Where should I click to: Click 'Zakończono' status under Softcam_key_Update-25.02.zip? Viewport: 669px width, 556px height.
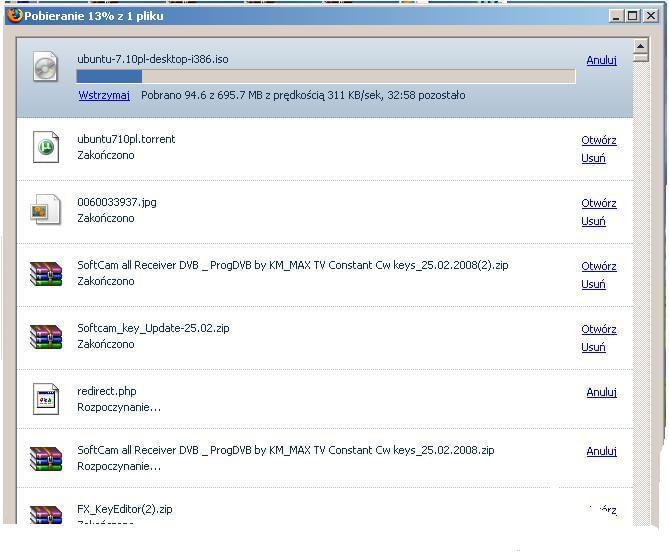pyautogui.click(x=106, y=344)
